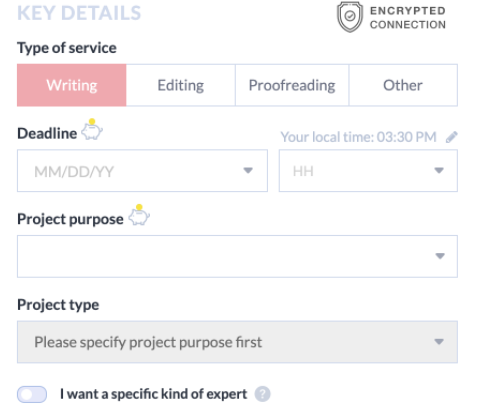Open the MM/DD/YY deadline date dropdown

142,171
